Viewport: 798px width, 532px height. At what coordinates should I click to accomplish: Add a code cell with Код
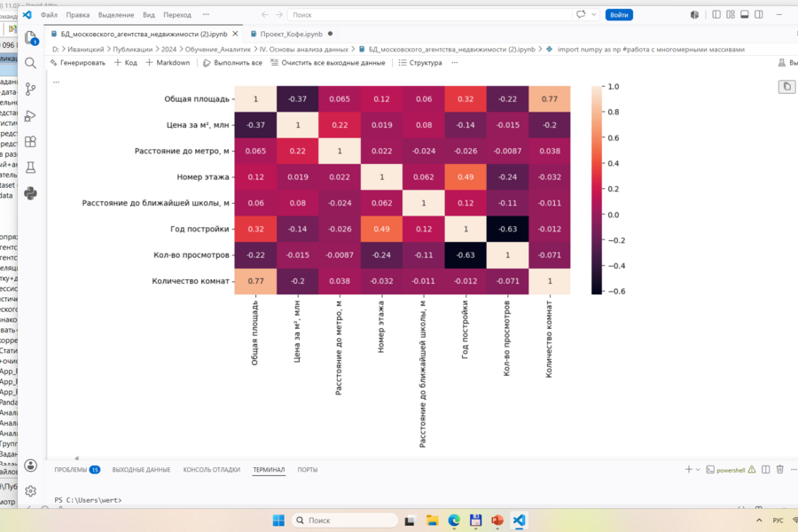pos(126,63)
